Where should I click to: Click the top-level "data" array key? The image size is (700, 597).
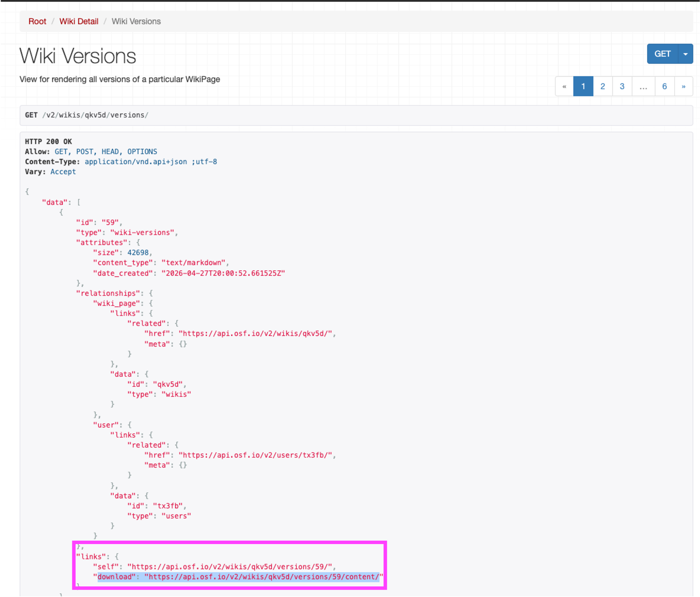click(55, 203)
